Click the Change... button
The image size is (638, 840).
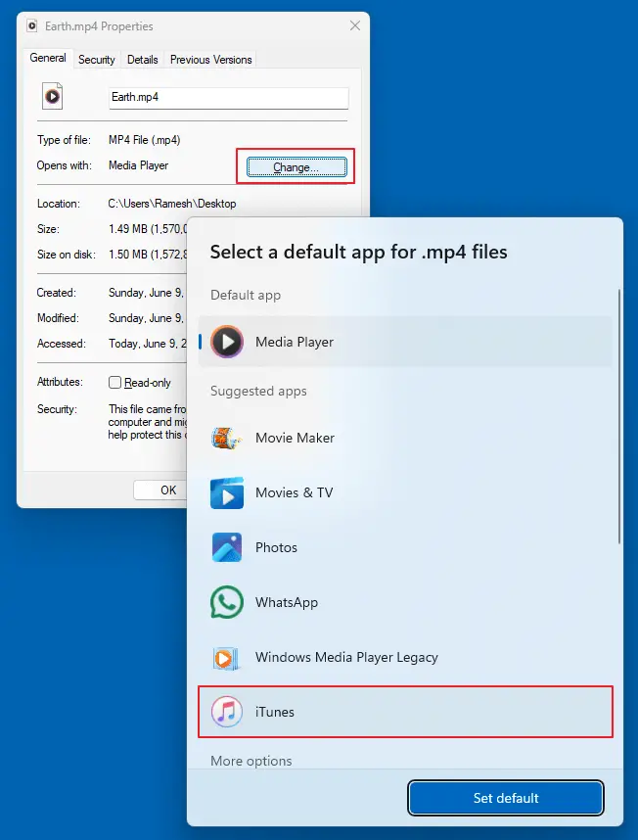pyautogui.click(x=296, y=167)
